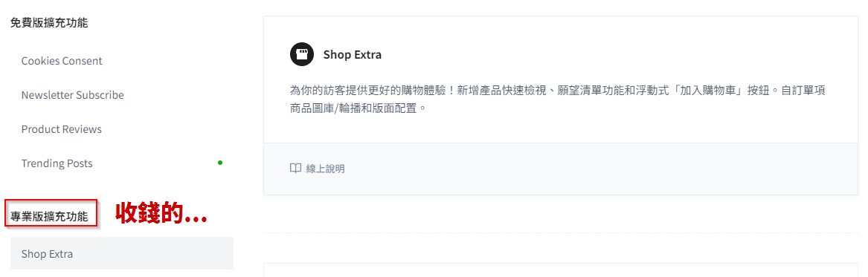Click the gray footer bar of Shop Extra card
Viewport: 868px width, 277px height.
(561, 169)
